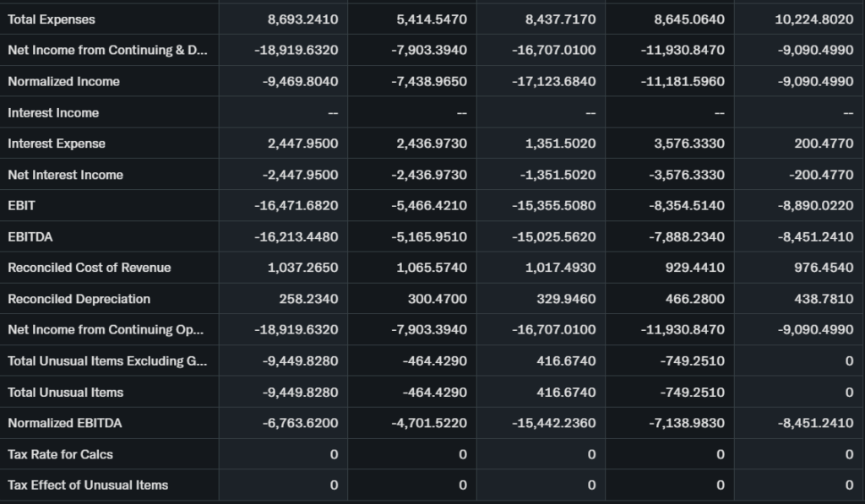Select the Tax Rate for Calcs label
865x504 pixels.
coord(60,454)
